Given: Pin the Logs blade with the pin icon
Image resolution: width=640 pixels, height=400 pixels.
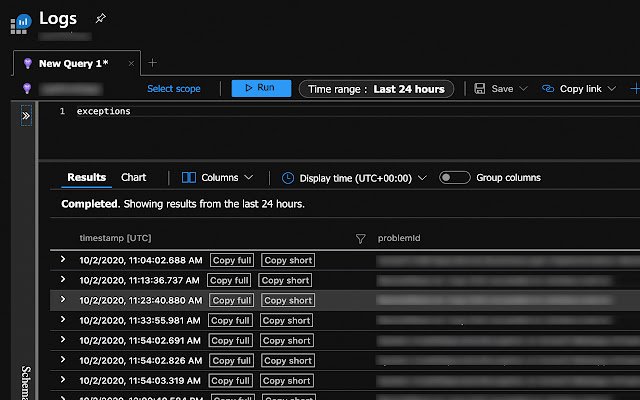Looking at the screenshot, I should 100,18.
